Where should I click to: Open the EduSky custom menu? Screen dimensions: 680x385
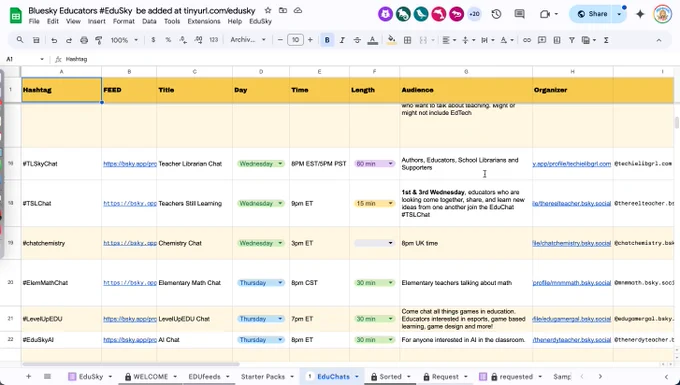[260, 21]
